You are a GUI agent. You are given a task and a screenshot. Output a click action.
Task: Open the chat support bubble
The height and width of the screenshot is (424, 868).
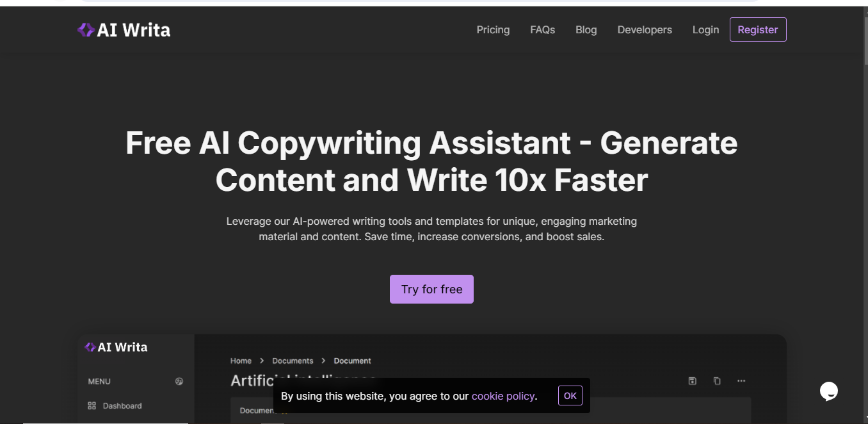coord(829,391)
